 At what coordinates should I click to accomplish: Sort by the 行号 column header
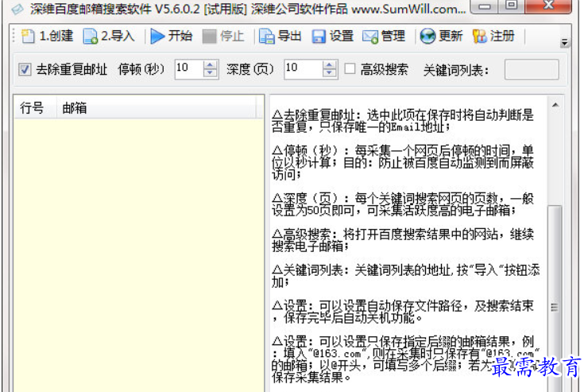(x=35, y=108)
